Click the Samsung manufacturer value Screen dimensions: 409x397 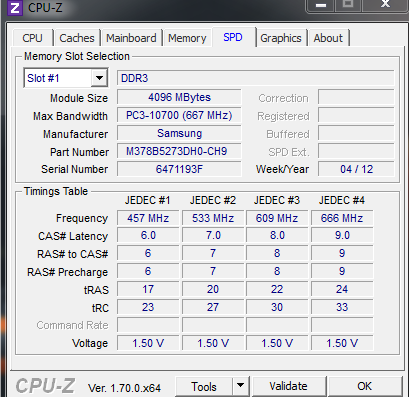coord(179,133)
